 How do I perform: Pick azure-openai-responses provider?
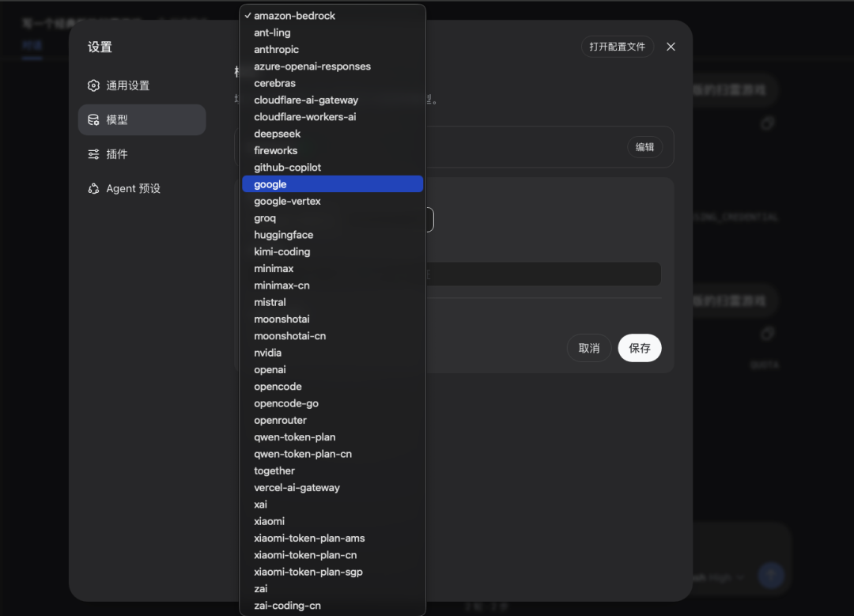[x=332, y=66]
